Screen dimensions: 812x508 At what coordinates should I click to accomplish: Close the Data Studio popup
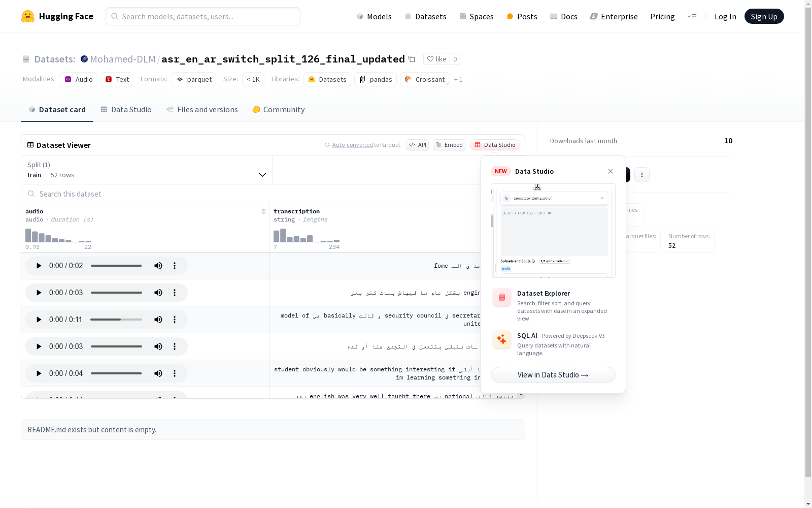tap(611, 171)
